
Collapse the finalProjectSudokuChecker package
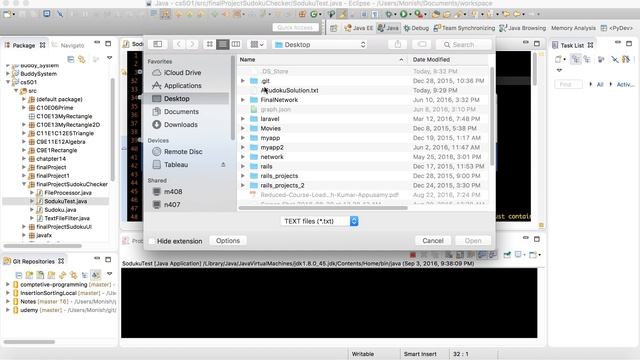(24, 184)
